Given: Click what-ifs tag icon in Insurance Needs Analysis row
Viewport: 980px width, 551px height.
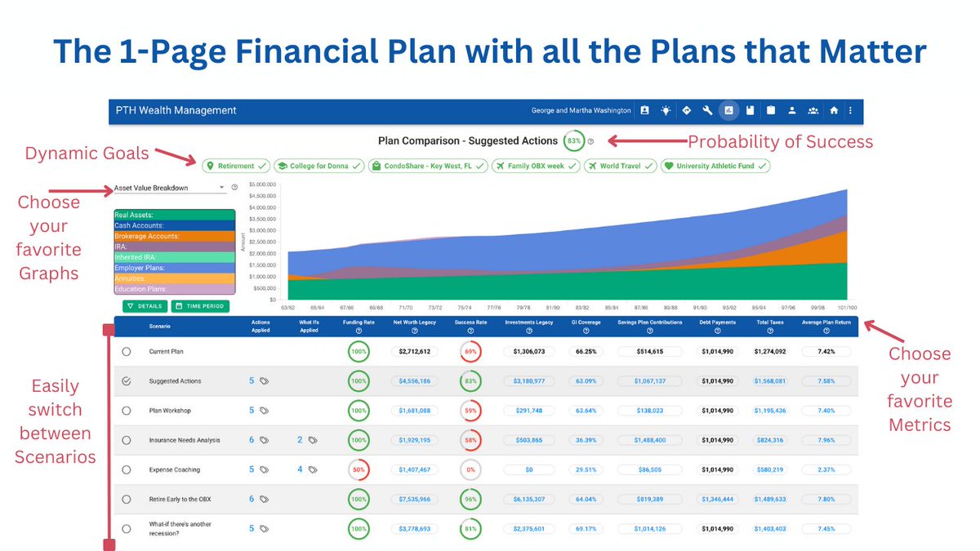Looking at the screenshot, I should (312, 440).
